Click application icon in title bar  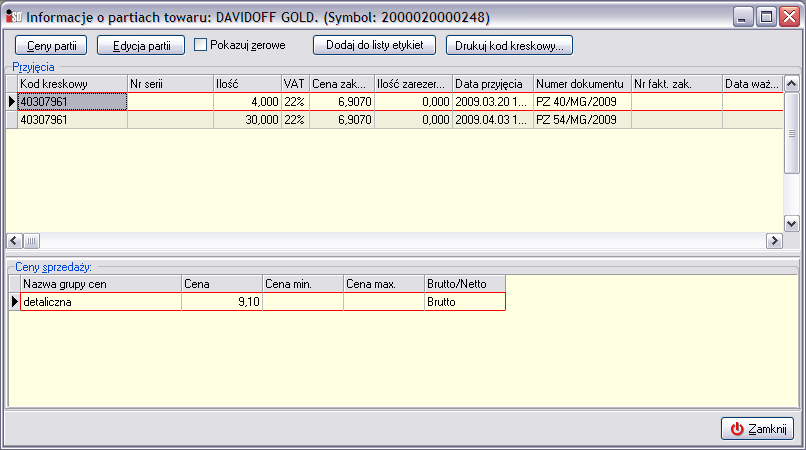[13, 16]
